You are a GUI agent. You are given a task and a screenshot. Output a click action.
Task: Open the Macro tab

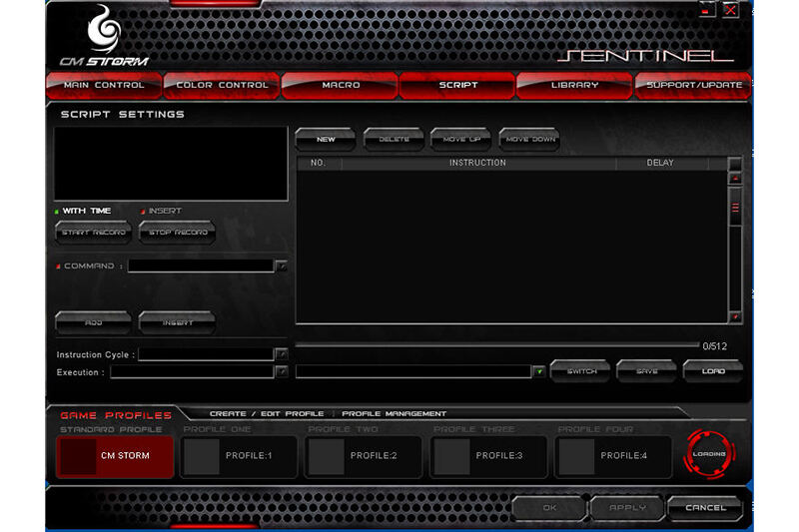[x=340, y=85]
